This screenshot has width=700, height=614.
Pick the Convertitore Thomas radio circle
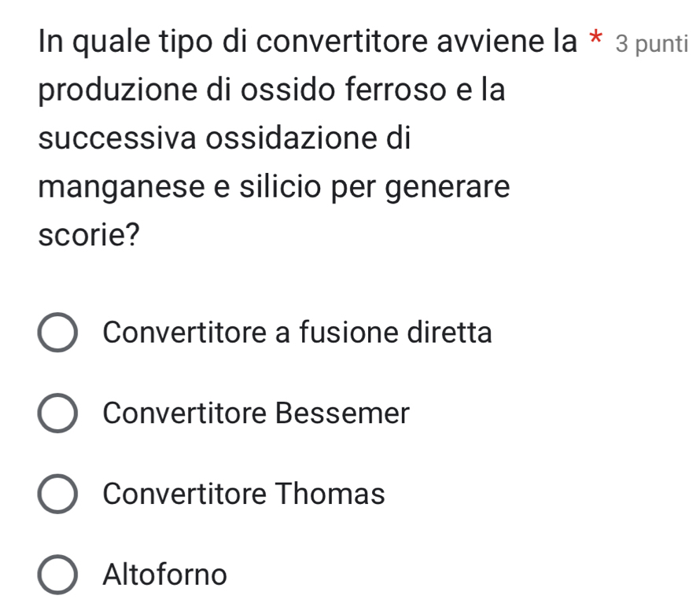tap(57, 495)
